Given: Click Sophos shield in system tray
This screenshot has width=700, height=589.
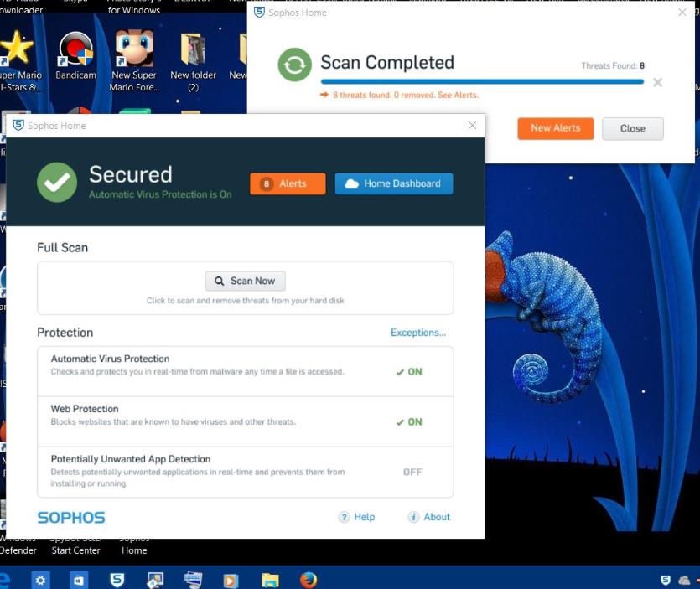Looking at the screenshot, I should click(x=665, y=580).
